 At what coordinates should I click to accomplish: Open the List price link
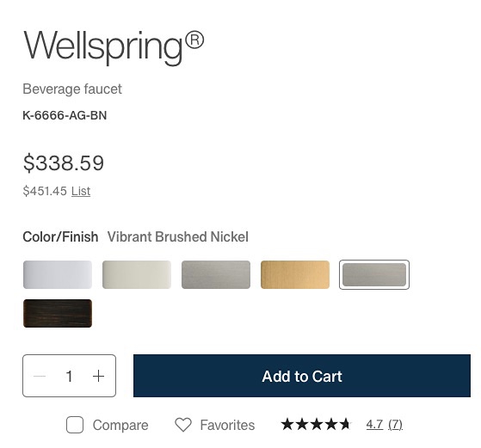(81, 191)
